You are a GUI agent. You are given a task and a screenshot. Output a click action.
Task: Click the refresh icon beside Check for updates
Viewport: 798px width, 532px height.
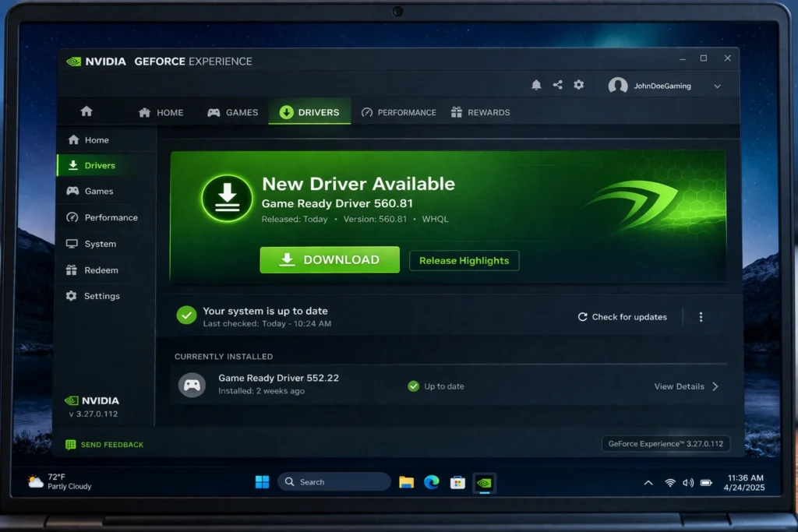click(x=581, y=317)
